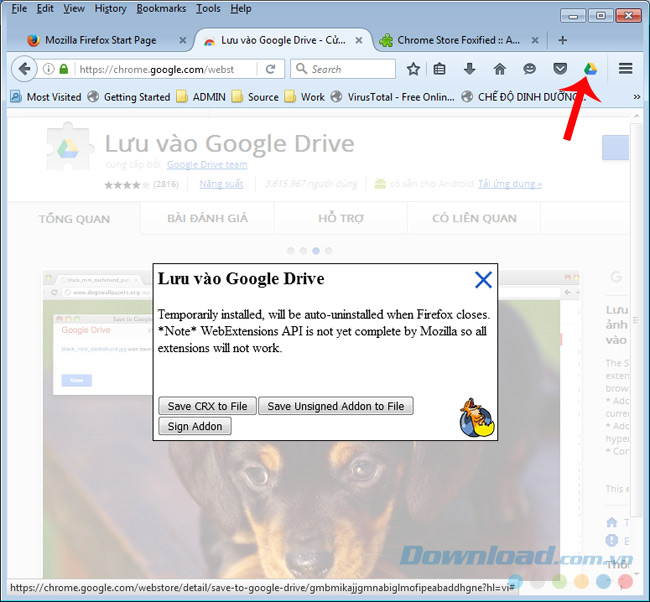Click the address bar URL field
The height and width of the screenshot is (602, 650).
(165, 69)
